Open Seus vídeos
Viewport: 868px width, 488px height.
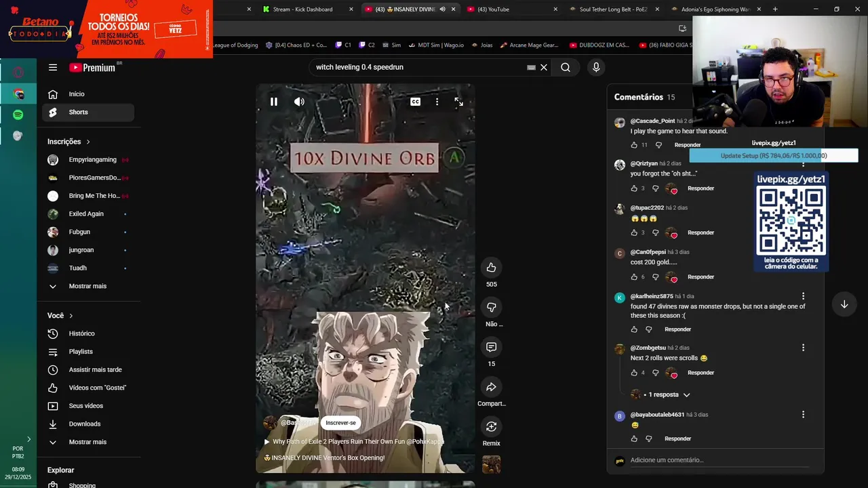pos(88,406)
